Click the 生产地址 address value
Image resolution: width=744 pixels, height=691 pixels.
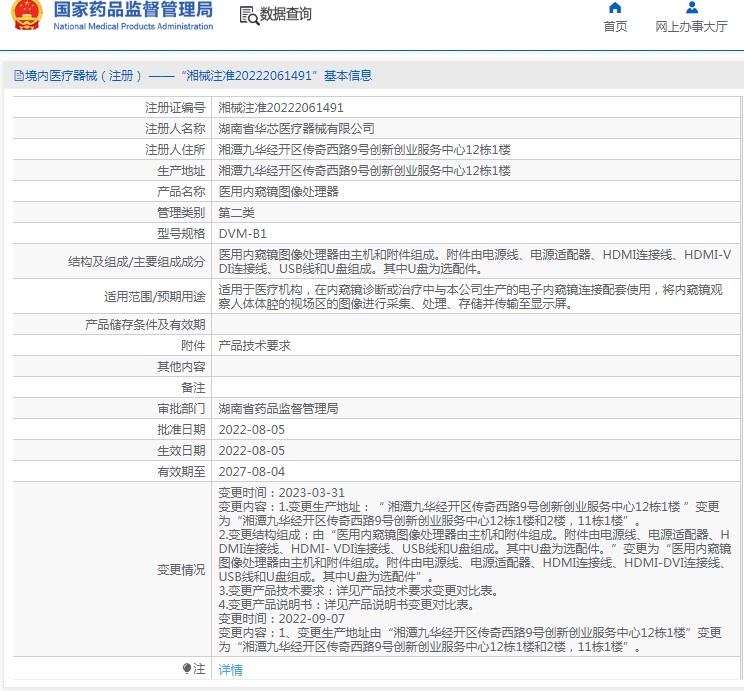pos(364,171)
